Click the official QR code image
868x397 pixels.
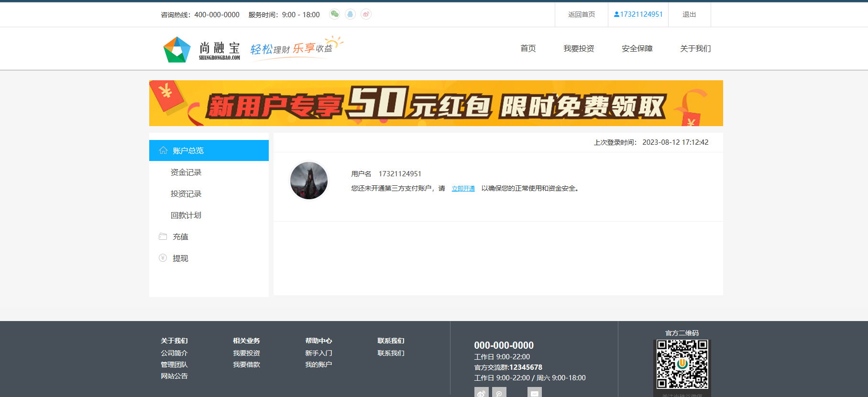pos(682,364)
